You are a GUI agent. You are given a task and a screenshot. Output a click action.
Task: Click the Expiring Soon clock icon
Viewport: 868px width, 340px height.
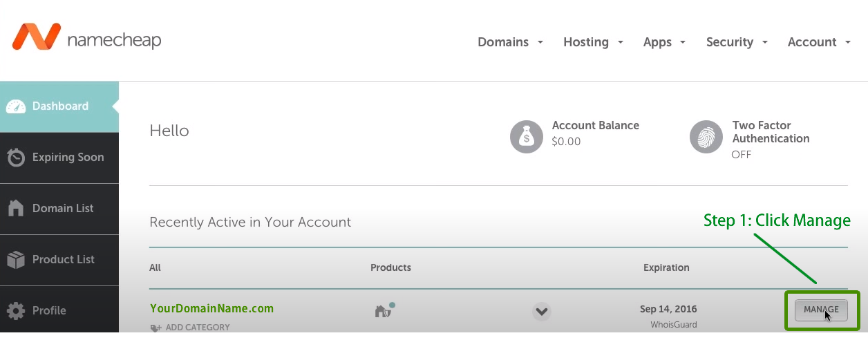pyautogui.click(x=16, y=158)
